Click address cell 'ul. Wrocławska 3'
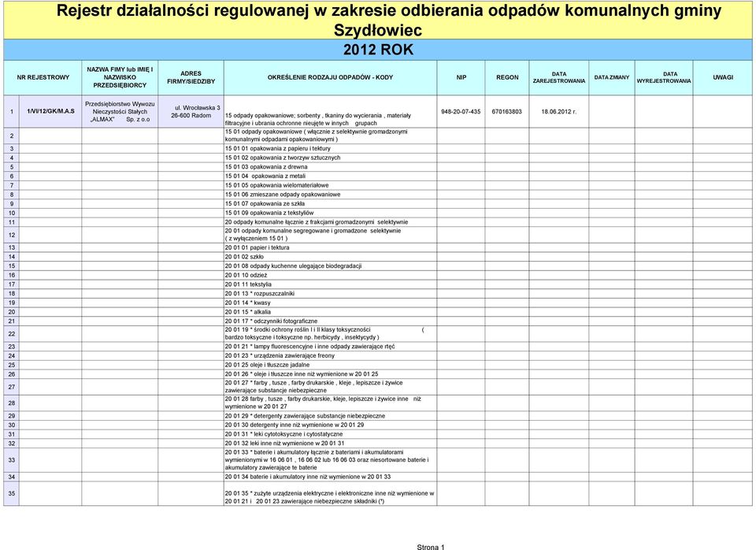Viewport: 756px width, 550px height. [x=191, y=111]
